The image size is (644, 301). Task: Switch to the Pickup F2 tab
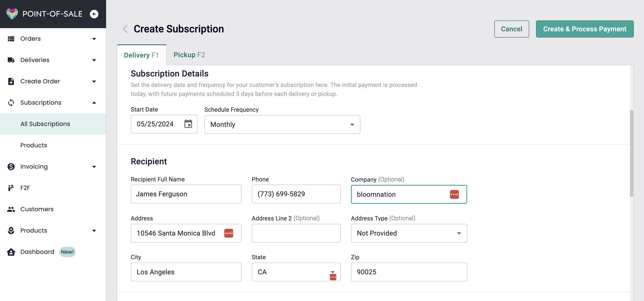click(x=189, y=55)
